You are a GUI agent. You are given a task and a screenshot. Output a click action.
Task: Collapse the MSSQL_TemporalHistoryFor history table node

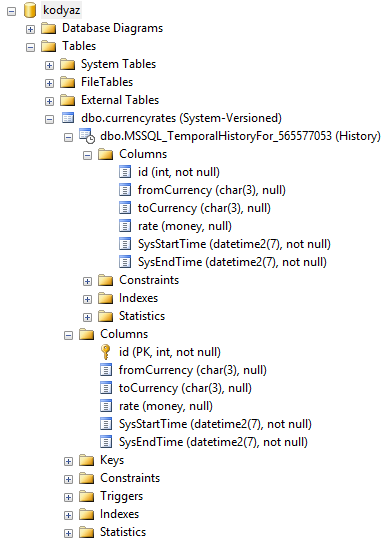tap(68, 137)
